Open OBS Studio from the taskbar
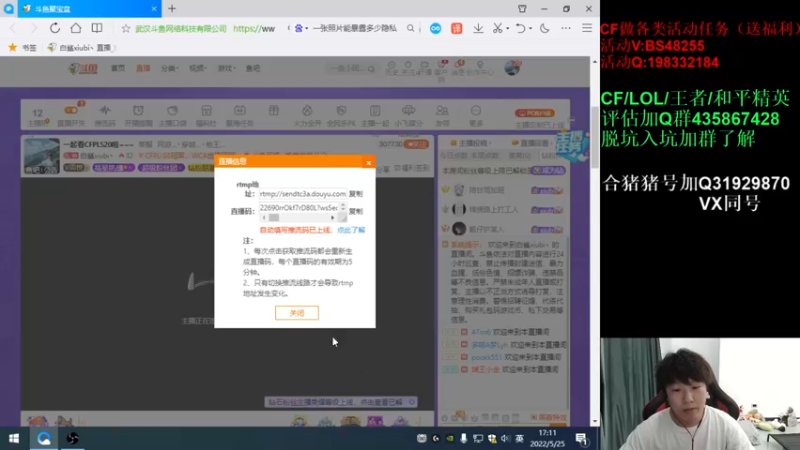This screenshot has width=800, height=450. (72, 438)
